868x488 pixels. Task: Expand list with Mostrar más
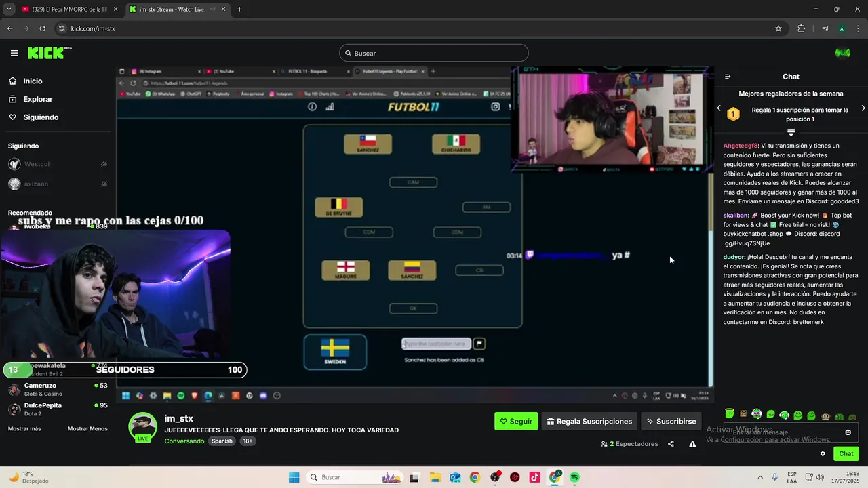pos(24,428)
